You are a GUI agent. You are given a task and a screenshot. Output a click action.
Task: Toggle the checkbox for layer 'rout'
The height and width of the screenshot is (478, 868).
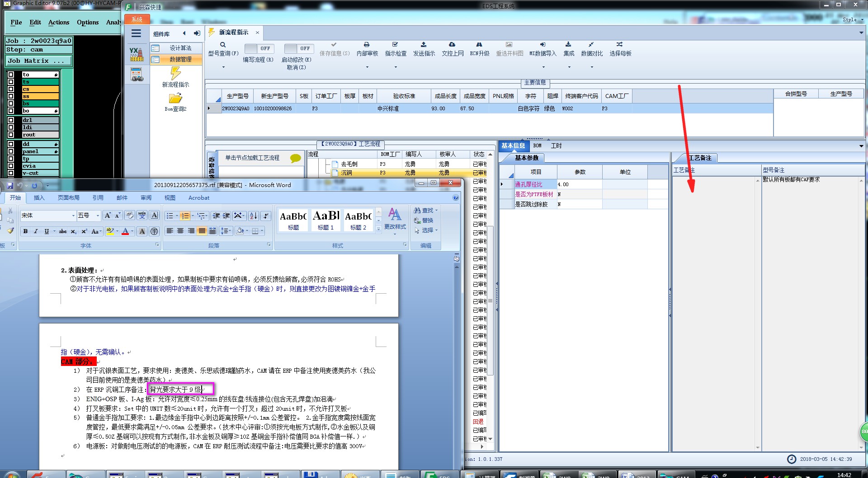(11, 135)
